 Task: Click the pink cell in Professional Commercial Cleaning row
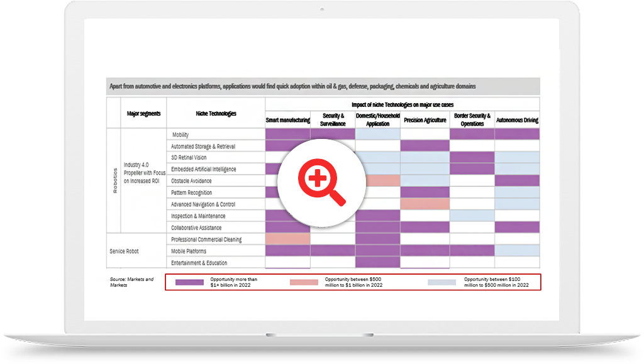[x=288, y=240]
